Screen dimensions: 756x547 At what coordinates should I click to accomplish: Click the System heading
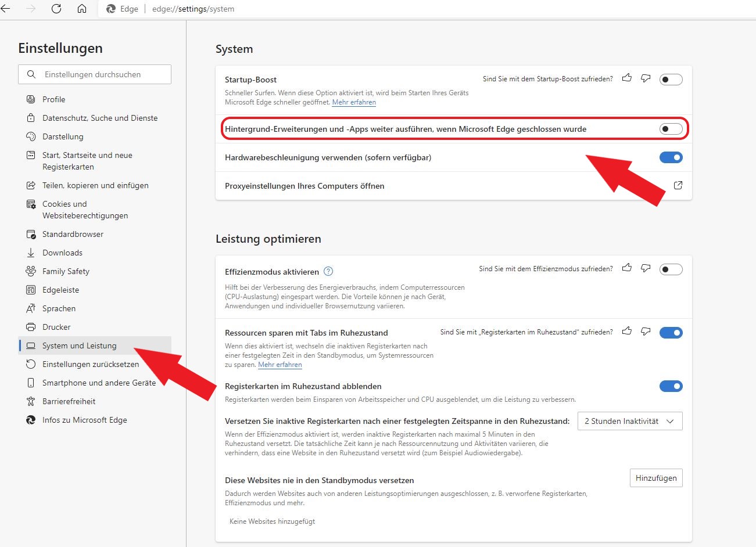(x=234, y=49)
